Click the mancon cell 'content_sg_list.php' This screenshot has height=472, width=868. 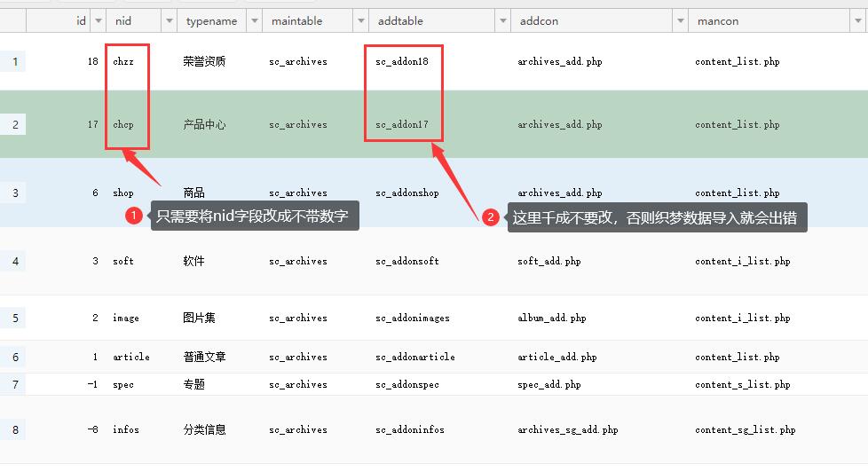[746, 430]
